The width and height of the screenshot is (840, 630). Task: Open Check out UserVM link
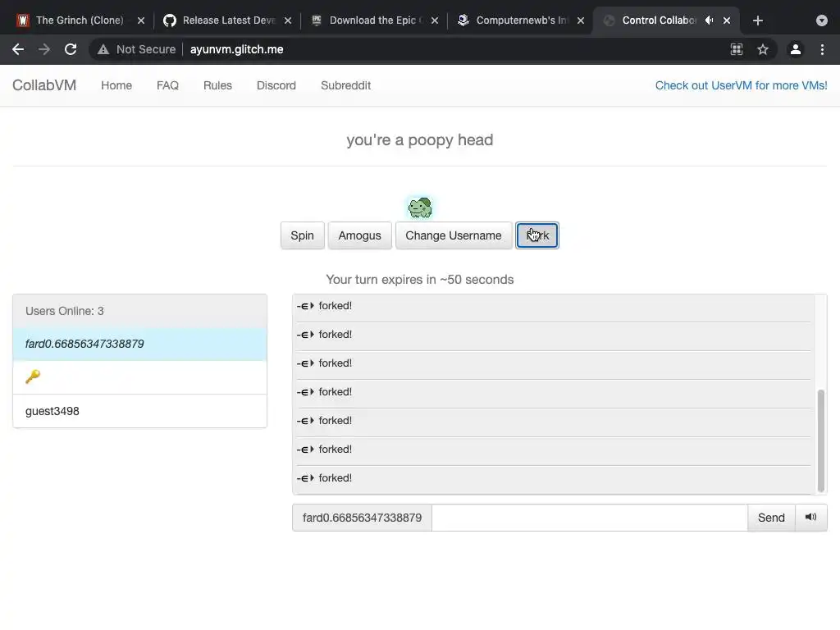(741, 85)
